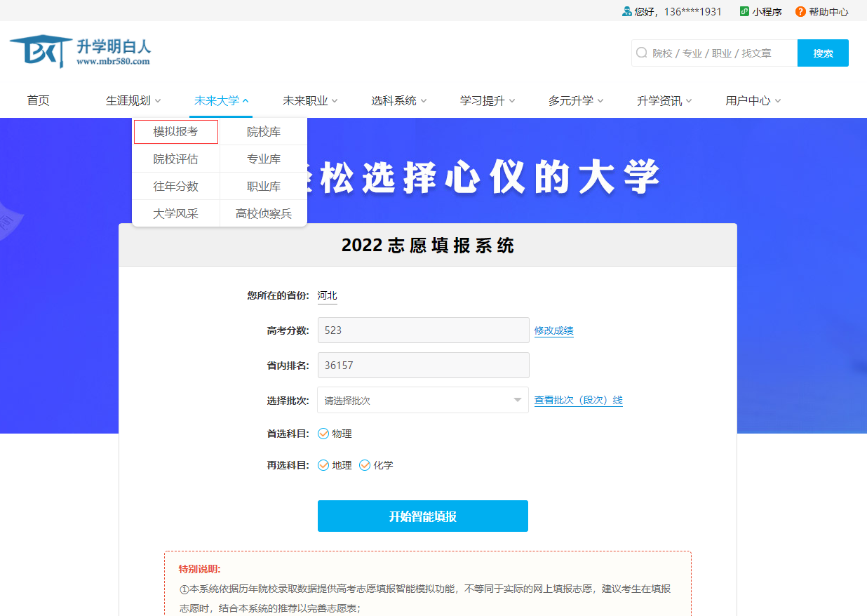The width and height of the screenshot is (867, 616).
Task: Click the 2022志愿填报系统 heading
Action: pos(428,246)
